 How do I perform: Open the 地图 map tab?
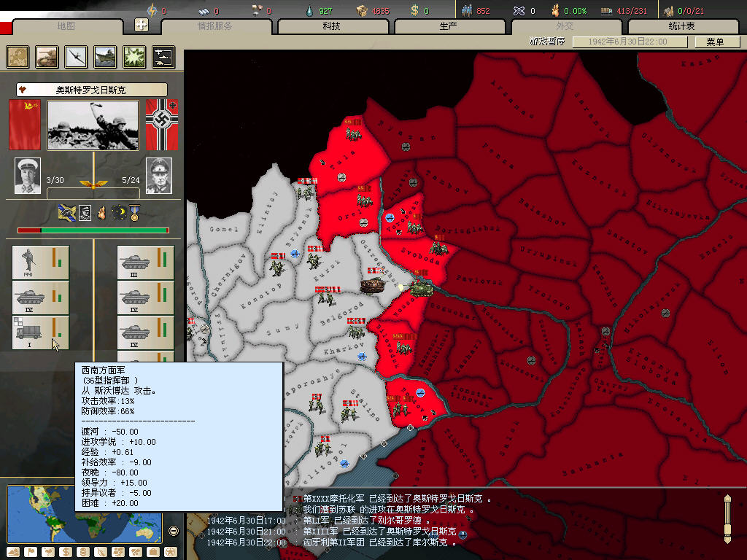coord(66,26)
